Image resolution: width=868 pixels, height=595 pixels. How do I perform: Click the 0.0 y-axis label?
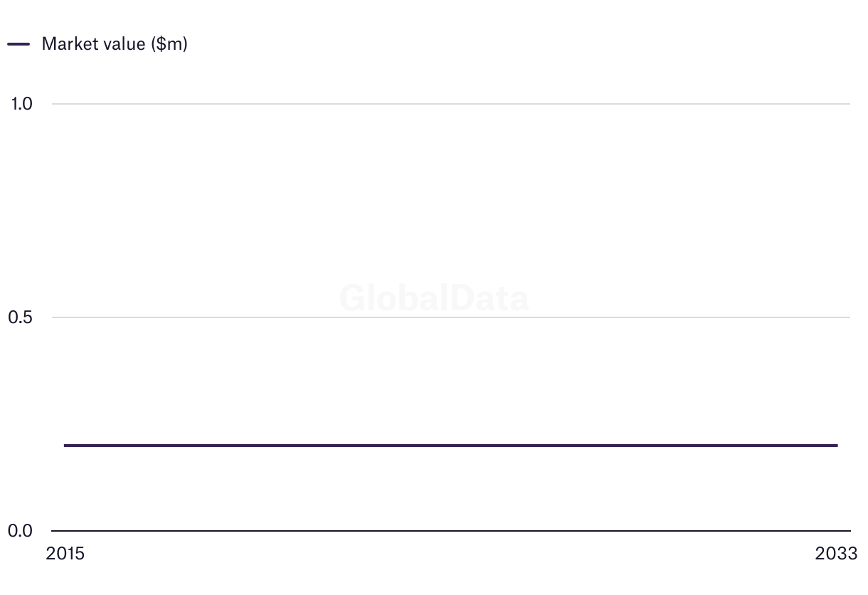[x=21, y=531]
